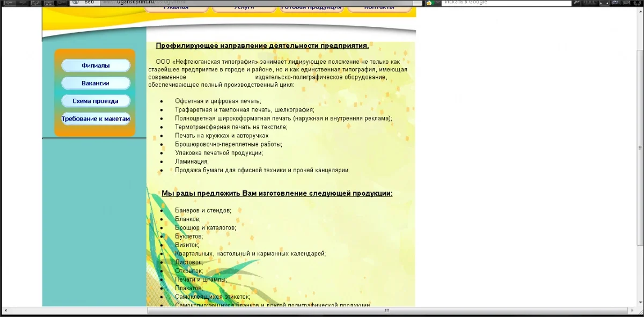
Task: Click list item Термотрансферная печать на текстиле
Action: [x=231, y=127]
